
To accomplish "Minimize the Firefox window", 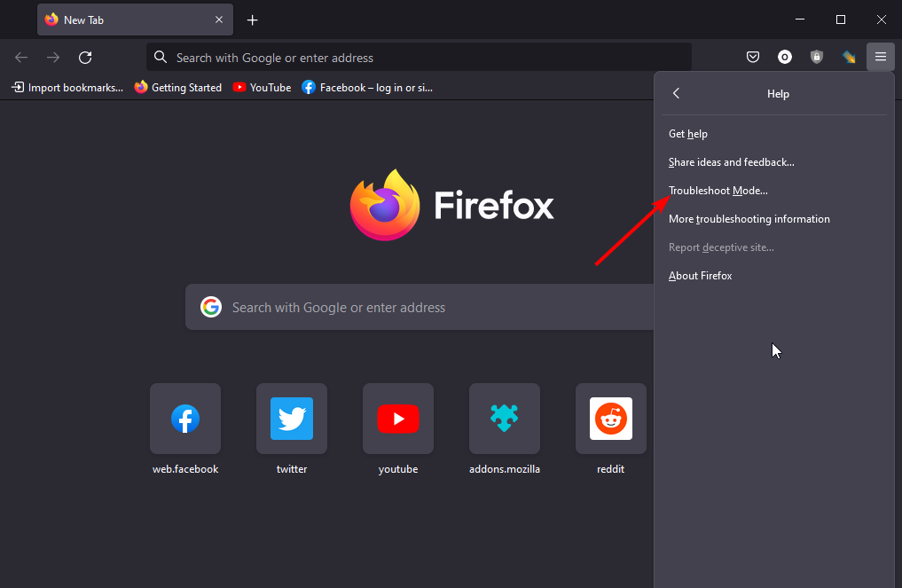I will coord(800,20).
